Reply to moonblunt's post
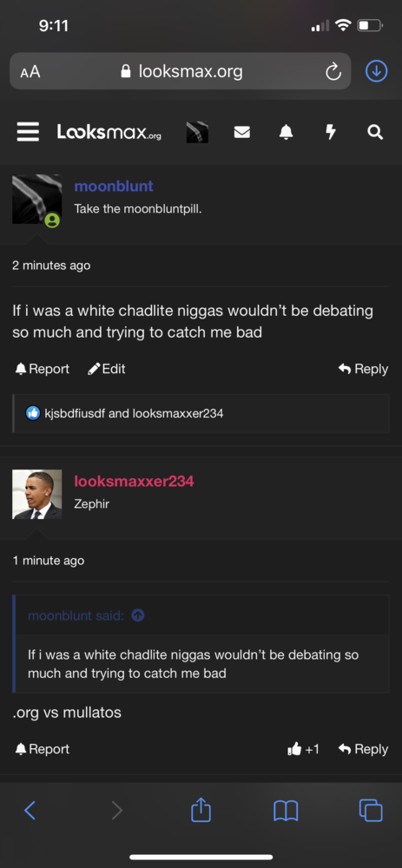Viewport: 402px width, 868px height. point(363,369)
